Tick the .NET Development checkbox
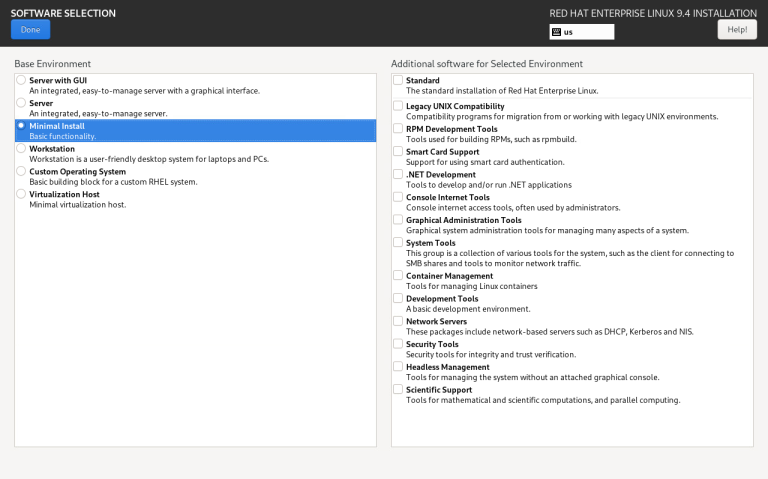Viewport: 768px width, 479px height. [398, 174]
